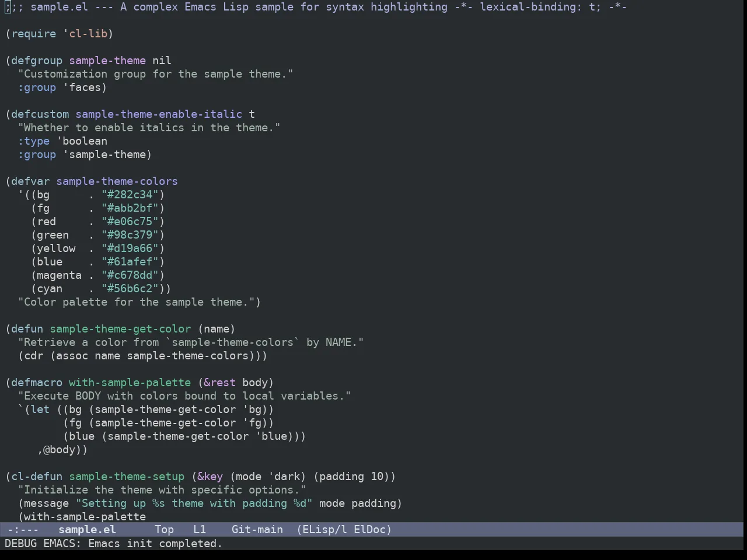Click the "#c678dd" magenta color string
This screenshot has width=747, height=560.
(130, 275)
